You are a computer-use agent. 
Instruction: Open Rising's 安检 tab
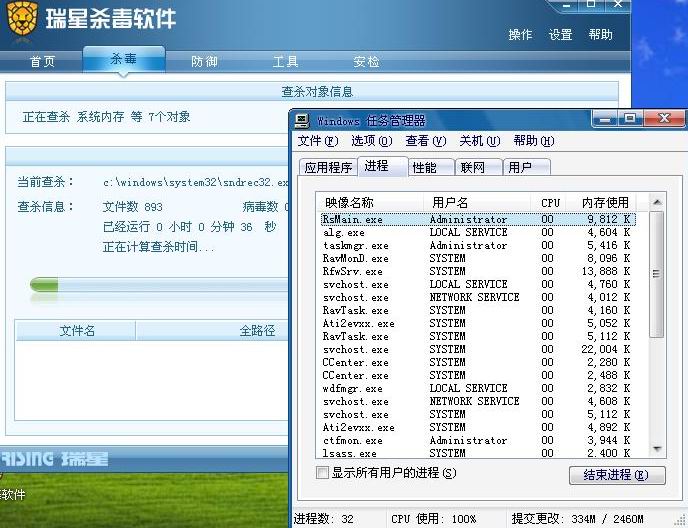tap(366, 61)
